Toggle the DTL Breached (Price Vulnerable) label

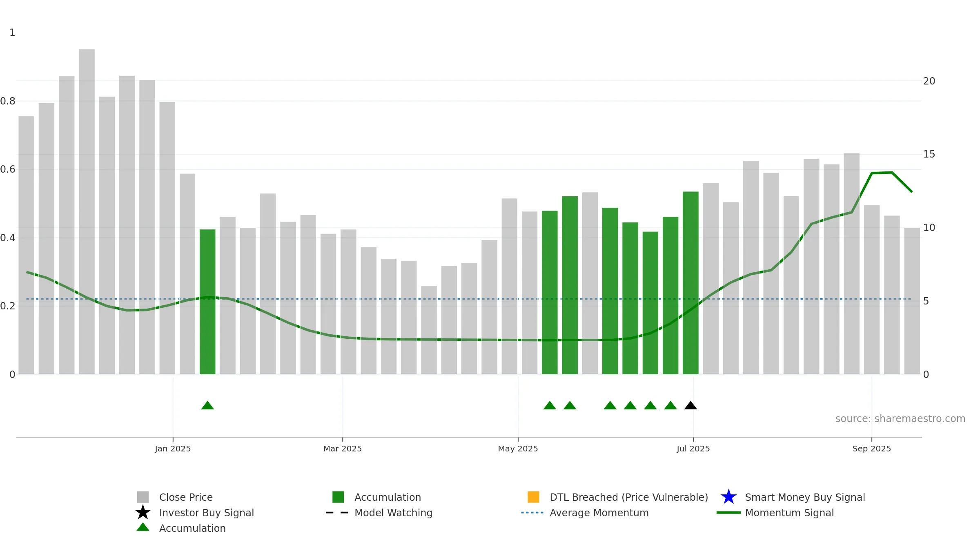pos(629,497)
